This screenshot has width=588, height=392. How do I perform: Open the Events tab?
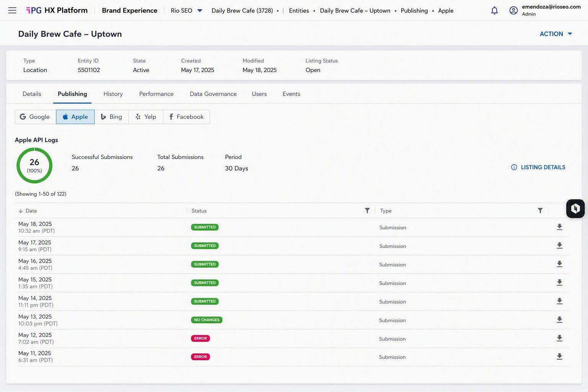click(291, 94)
